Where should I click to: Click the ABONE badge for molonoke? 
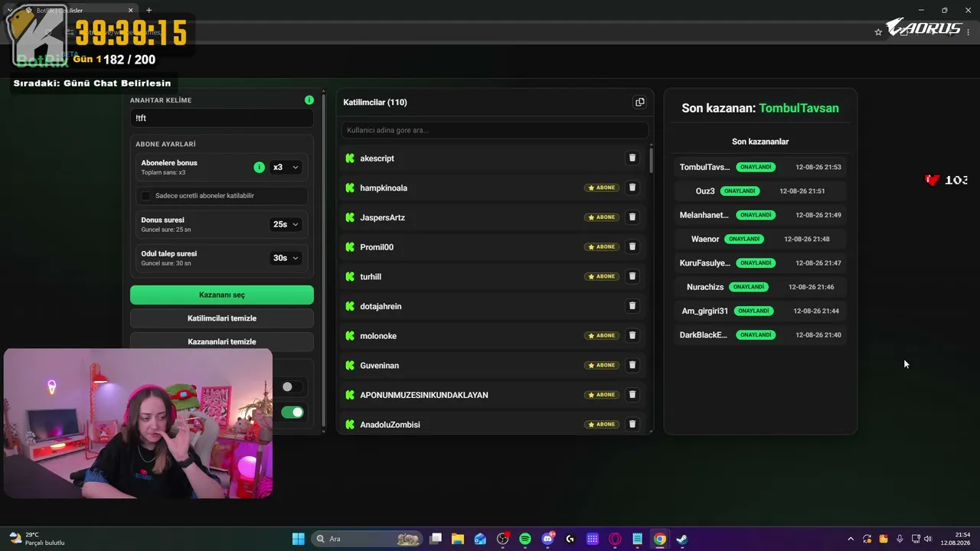click(602, 336)
